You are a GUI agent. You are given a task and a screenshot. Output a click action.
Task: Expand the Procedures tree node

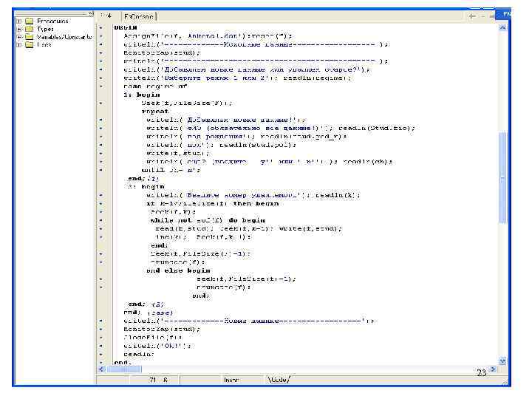tap(19, 21)
